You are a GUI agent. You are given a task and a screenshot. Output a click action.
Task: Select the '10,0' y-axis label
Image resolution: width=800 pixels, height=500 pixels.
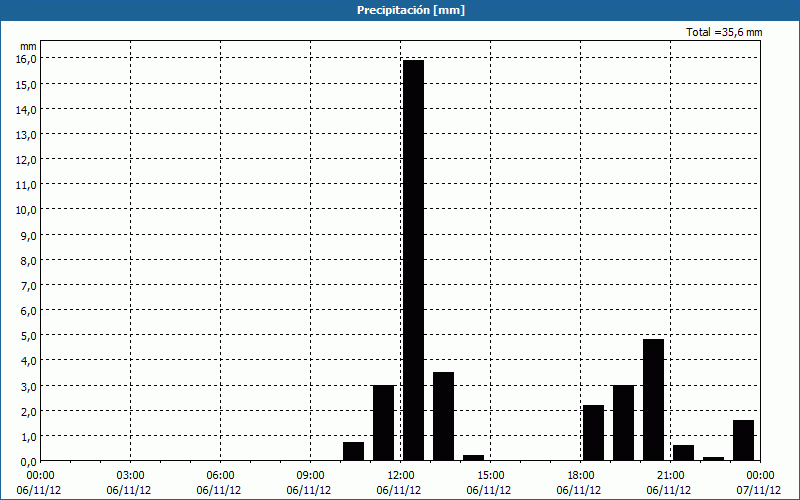coord(26,210)
